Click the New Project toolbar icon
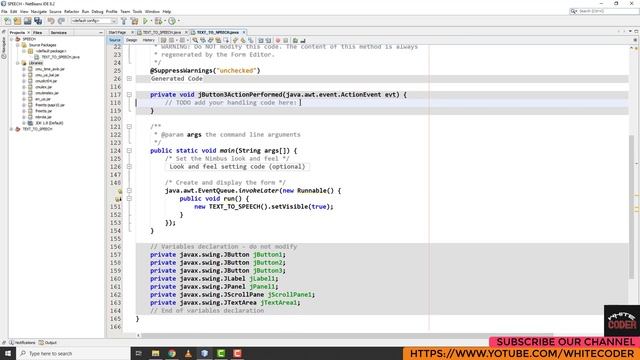The height and width of the screenshot is (360, 640). (17, 21)
